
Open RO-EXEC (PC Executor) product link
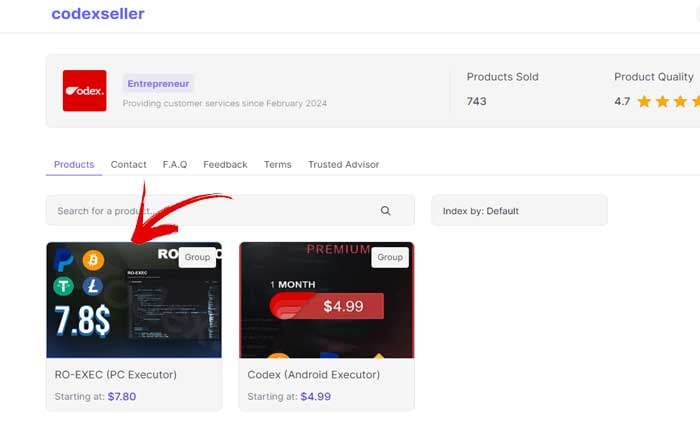coord(115,375)
